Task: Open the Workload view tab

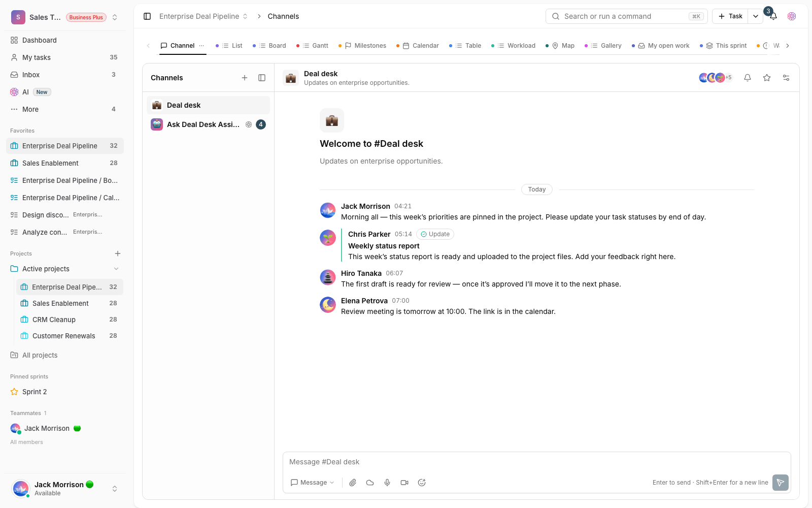Action: [x=514, y=46]
